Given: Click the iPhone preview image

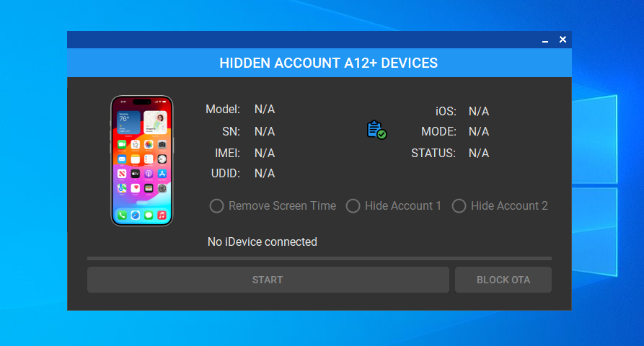Looking at the screenshot, I should (x=142, y=161).
